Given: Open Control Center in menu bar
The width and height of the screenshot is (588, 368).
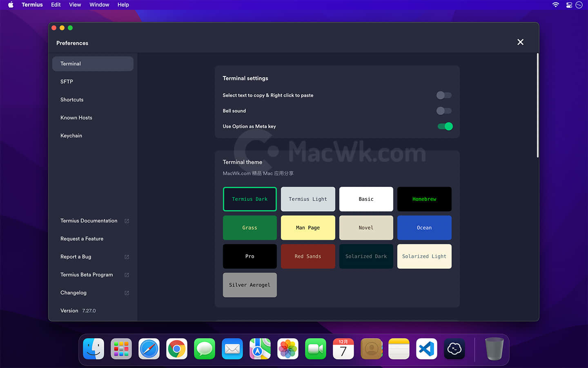Looking at the screenshot, I should [569, 5].
